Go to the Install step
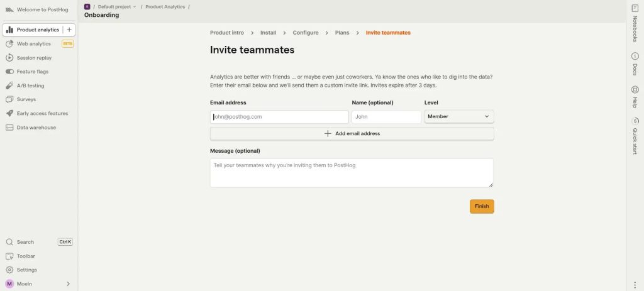The image size is (644, 291). (268, 33)
